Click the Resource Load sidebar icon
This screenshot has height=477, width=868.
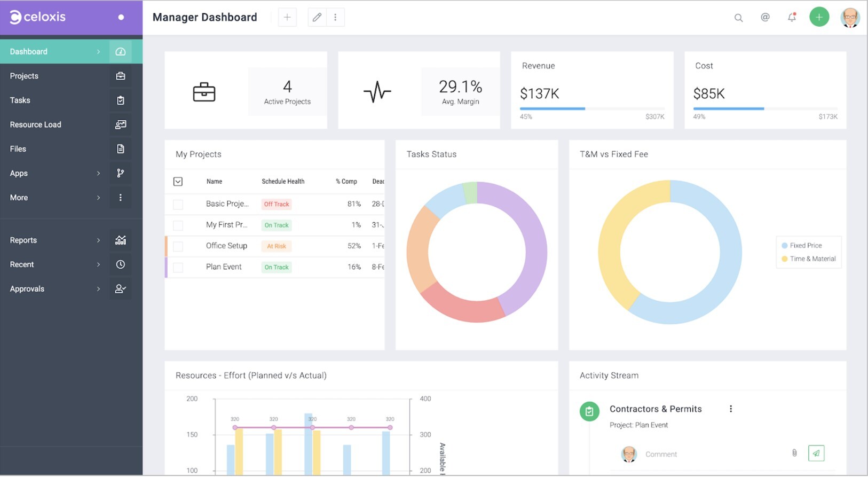121,124
